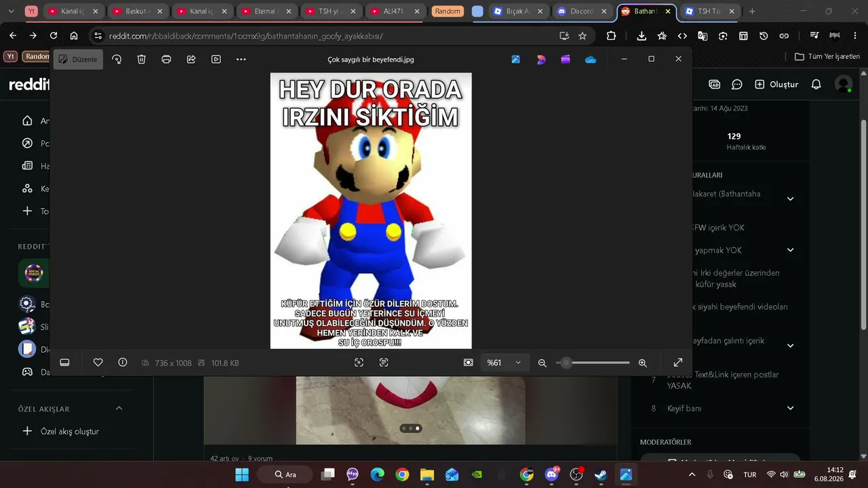Open the tab search dropdown in Chrome

pyautogui.click(x=11, y=12)
